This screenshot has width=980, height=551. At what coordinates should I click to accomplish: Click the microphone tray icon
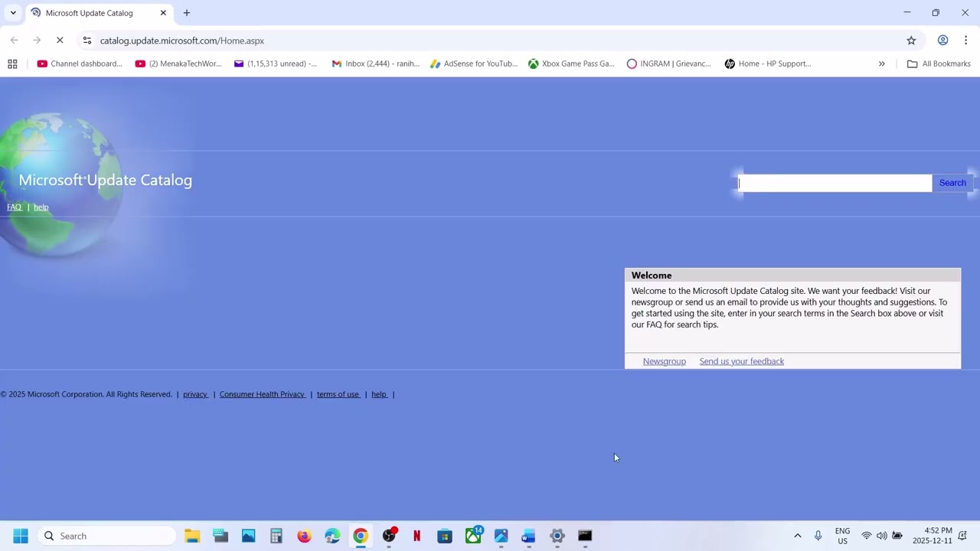pyautogui.click(x=818, y=536)
